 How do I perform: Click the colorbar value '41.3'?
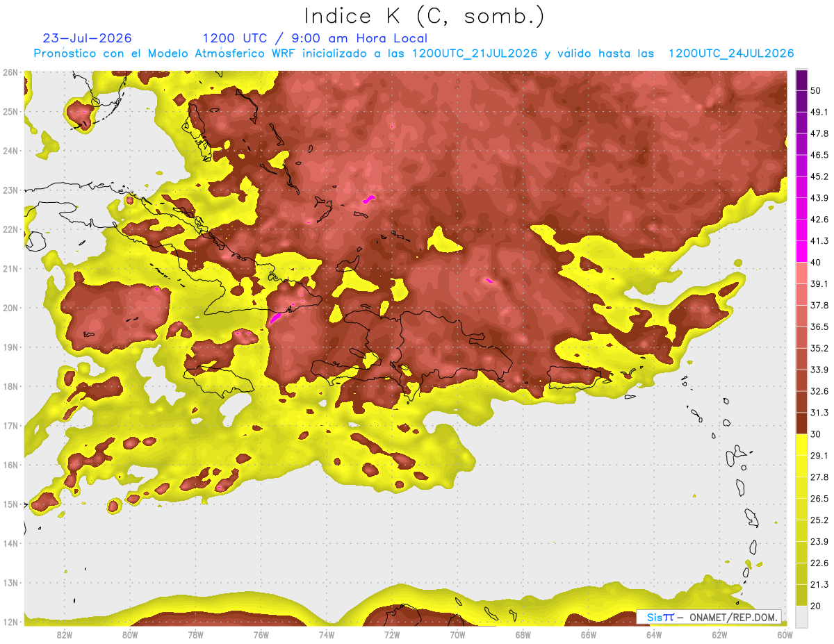819,241
